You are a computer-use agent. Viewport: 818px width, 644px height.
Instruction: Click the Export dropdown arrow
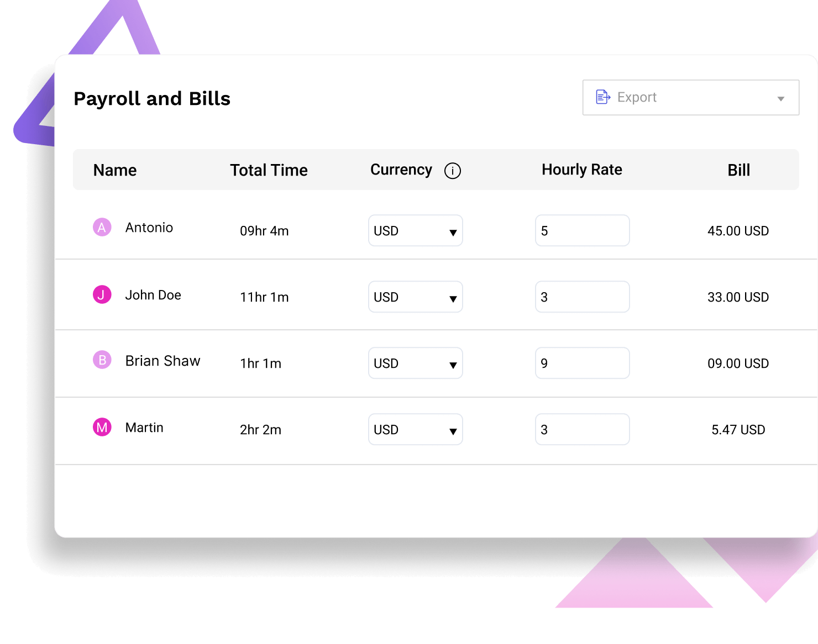point(780,99)
